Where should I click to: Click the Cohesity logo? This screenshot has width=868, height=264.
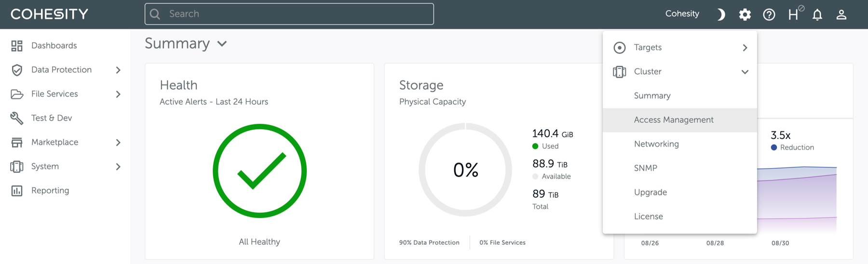[49, 14]
